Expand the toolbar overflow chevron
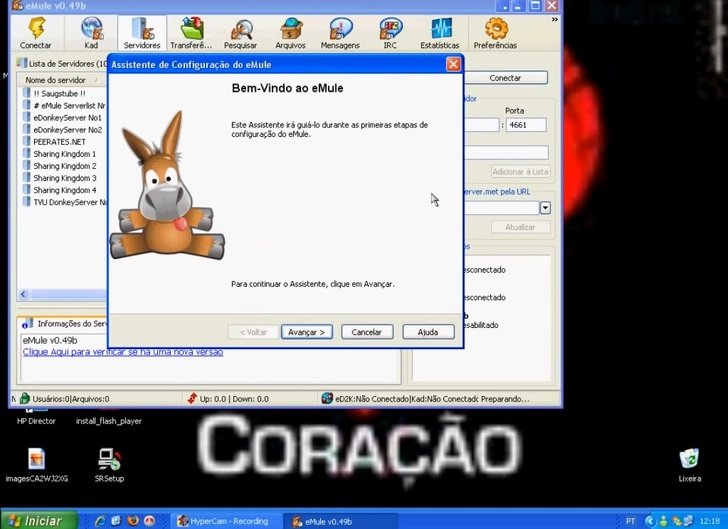The height and width of the screenshot is (529, 728). pos(554,20)
